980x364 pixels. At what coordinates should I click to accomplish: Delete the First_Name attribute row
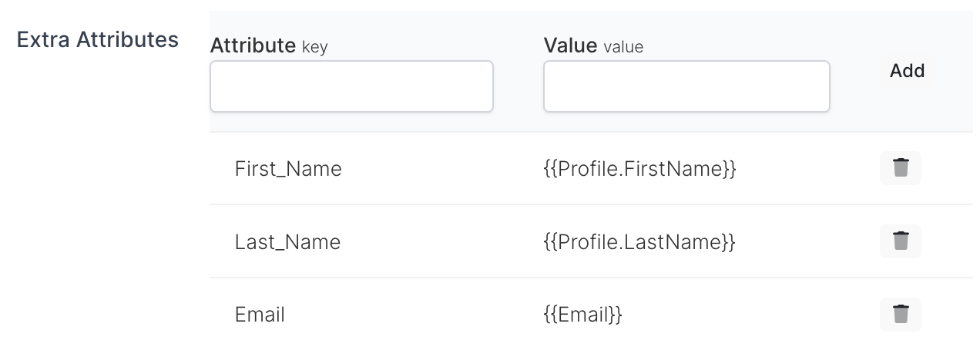pyautogui.click(x=900, y=168)
